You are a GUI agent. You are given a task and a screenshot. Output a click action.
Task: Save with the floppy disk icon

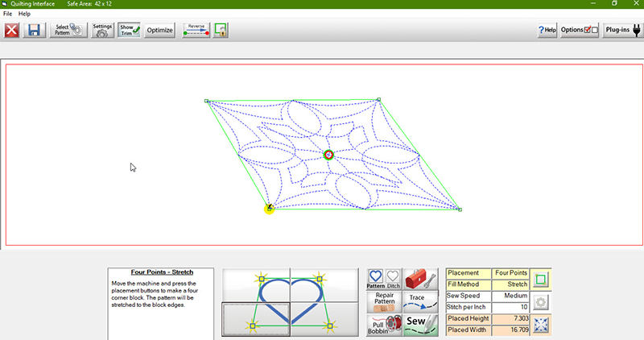pyautogui.click(x=34, y=31)
